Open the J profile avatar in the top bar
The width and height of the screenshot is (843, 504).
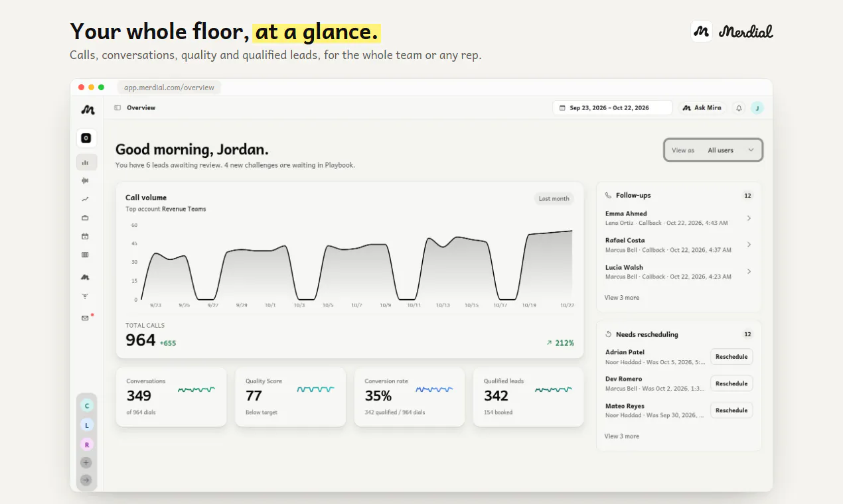[757, 108]
